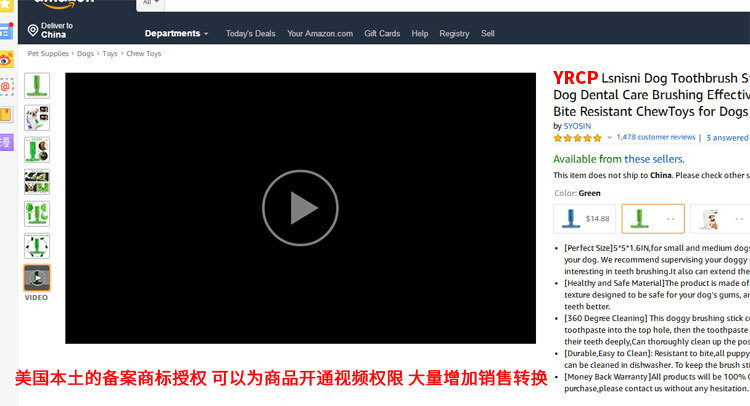Choose the blue color swatch at $14.88
Viewport: 750px width, 406px height.
(585, 219)
